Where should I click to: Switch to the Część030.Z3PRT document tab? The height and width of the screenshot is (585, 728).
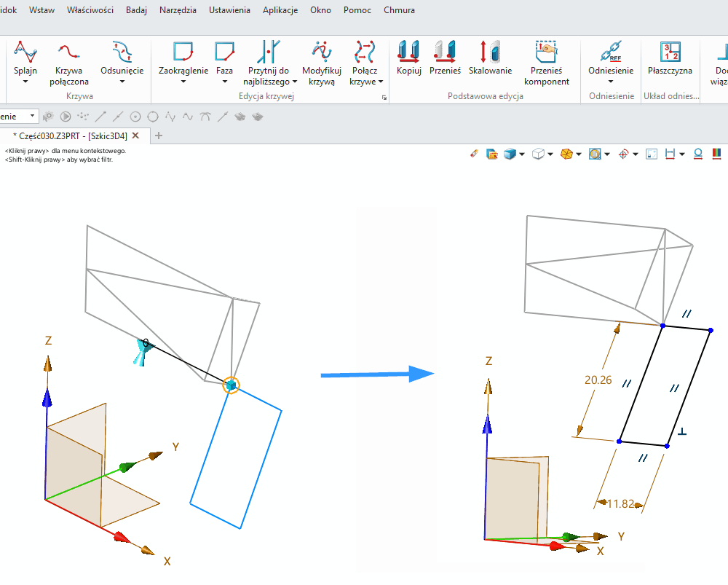click(x=69, y=136)
